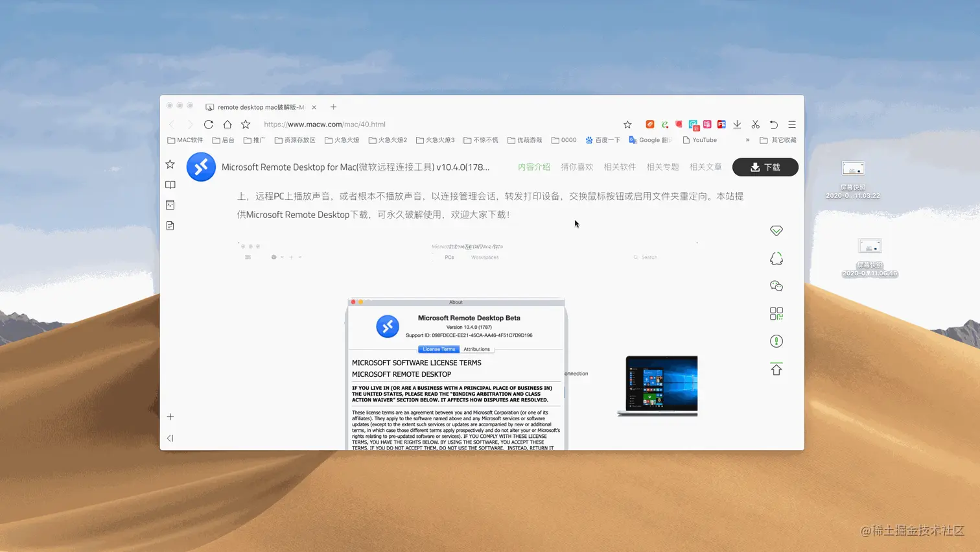Click the exclamation report icon
Image resolution: width=980 pixels, height=552 pixels.
[x=776, y=341]
